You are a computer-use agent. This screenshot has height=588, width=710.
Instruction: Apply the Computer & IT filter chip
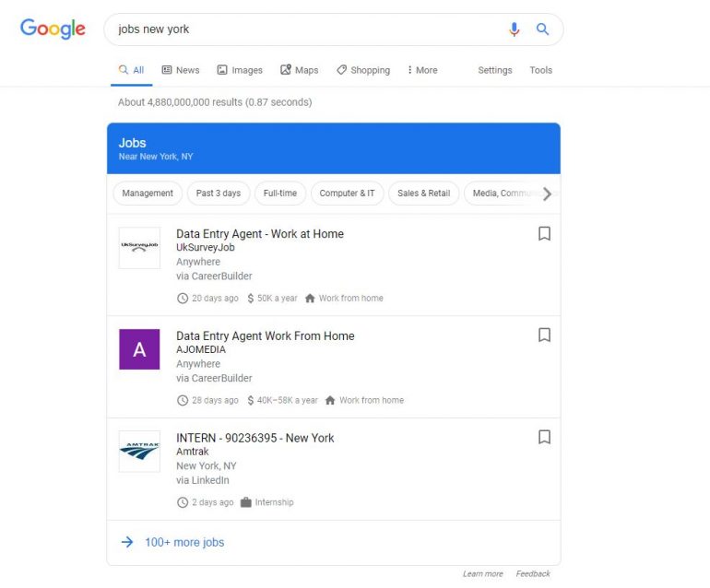(x=348, y=194)
